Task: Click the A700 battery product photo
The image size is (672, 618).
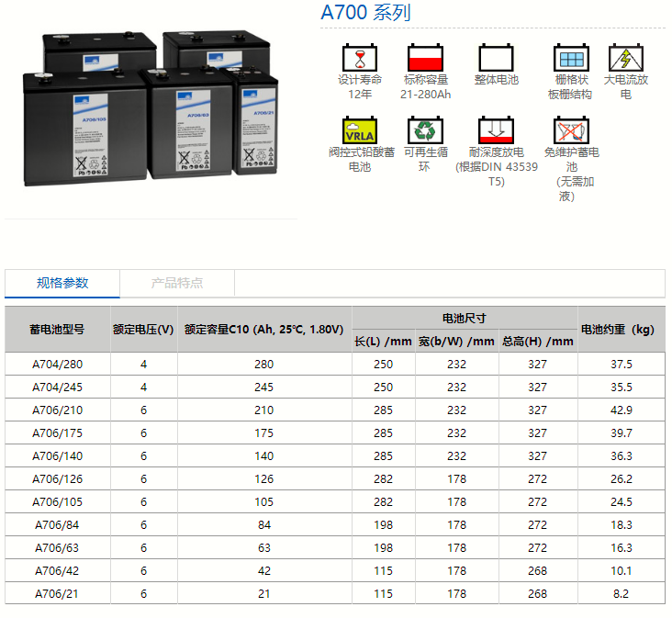Action: coord(151,108)
